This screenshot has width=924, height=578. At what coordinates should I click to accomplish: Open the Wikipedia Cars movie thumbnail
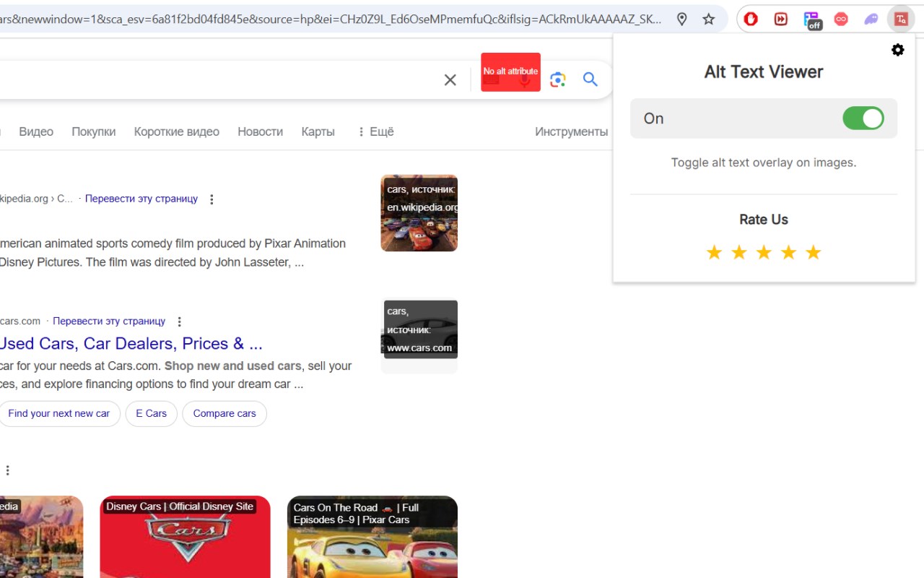point(419,213)
